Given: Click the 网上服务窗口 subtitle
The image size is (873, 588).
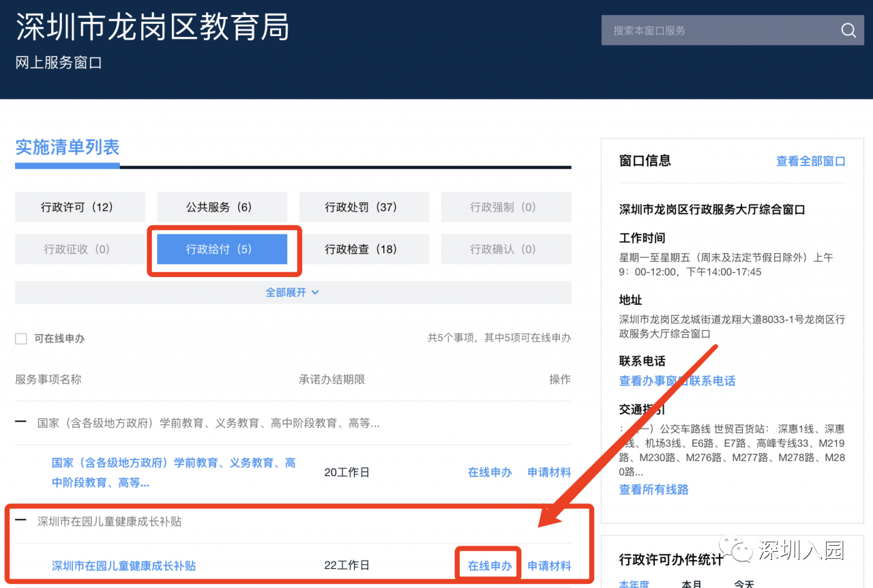Looking at the screenshot, I should [x=59, y=63].
